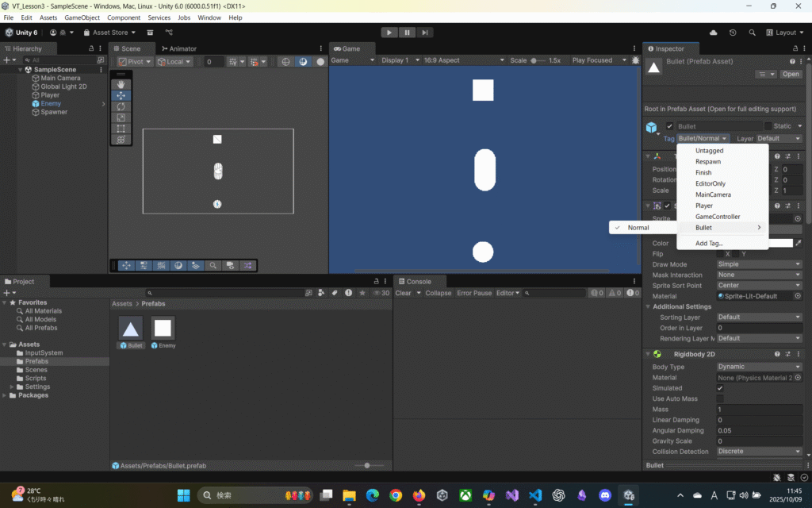
Task: Click the Bullet prefab thumbnail
Action: (131, 328)
